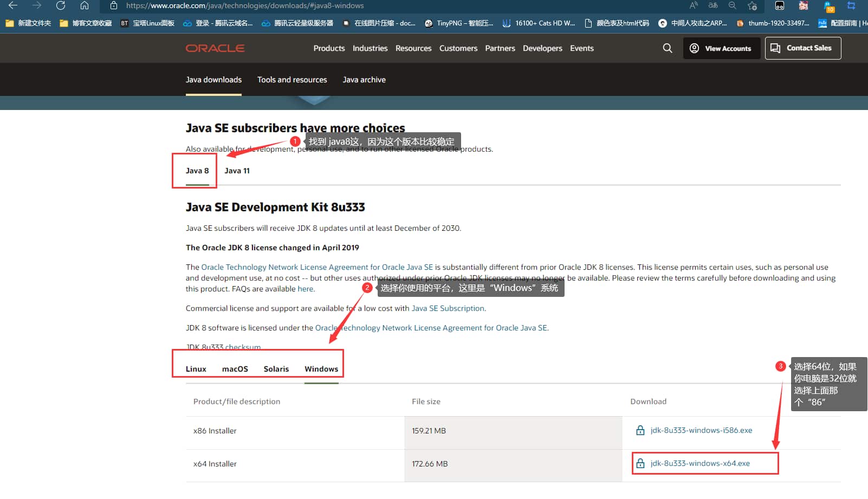The height and width of the screenshot is (499, 868).
Task: Download jdk-8u333-windows-x64.exe
Action: pyautogui.click(x=700, y=463)
